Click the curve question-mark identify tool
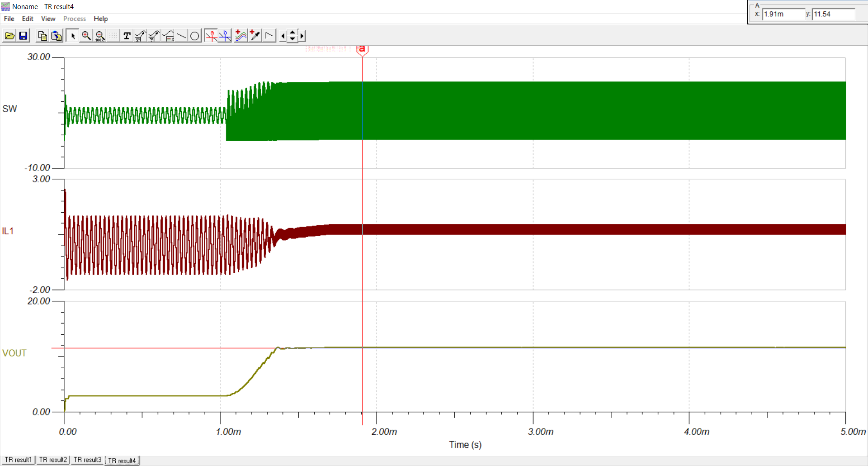This screenshot has height=466, width=868. point(154,36)
